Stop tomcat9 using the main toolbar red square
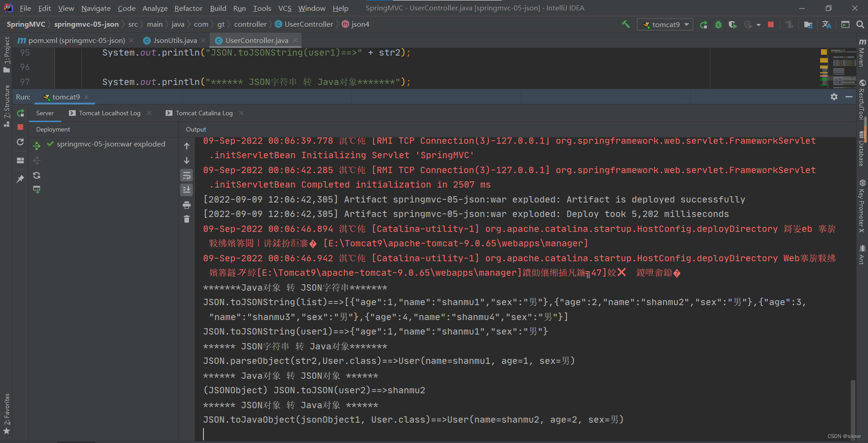Image resolution: width=868 pixels, height=443 pixels. 771,24
